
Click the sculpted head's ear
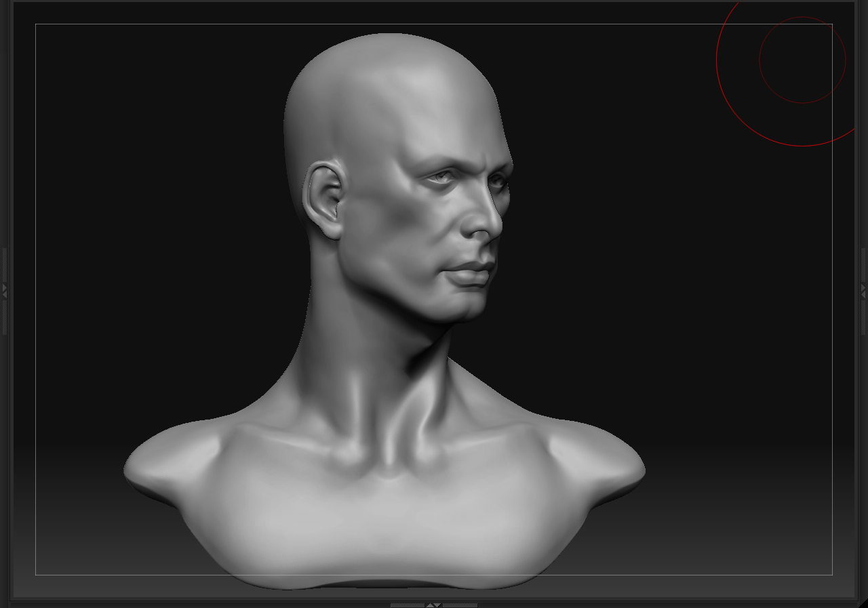(x=325, y=201)
